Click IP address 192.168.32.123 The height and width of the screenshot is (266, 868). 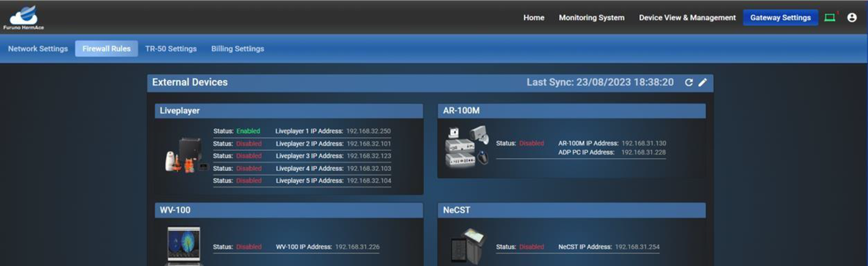coord(368,156)
